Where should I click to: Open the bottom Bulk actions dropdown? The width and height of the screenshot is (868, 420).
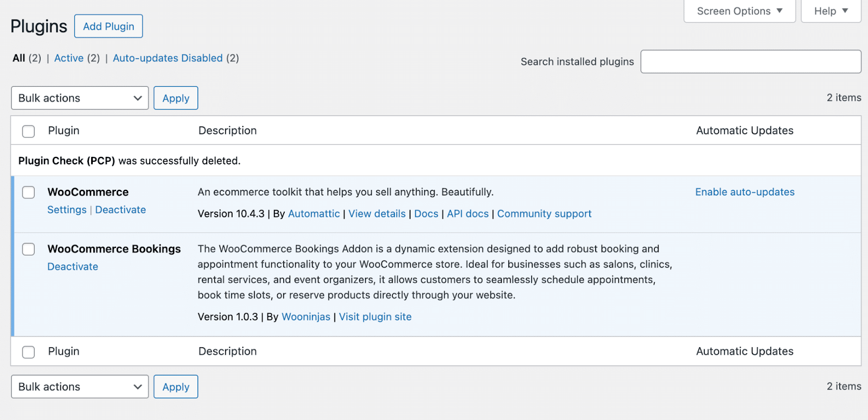click(80, 387)
